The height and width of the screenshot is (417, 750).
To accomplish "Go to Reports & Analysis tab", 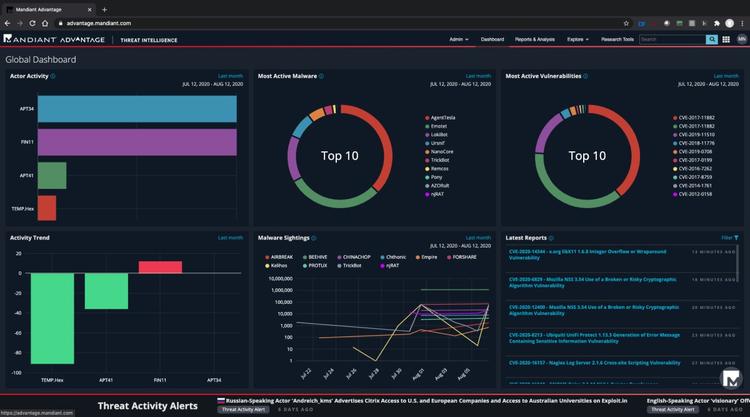I will pos(534,40).
